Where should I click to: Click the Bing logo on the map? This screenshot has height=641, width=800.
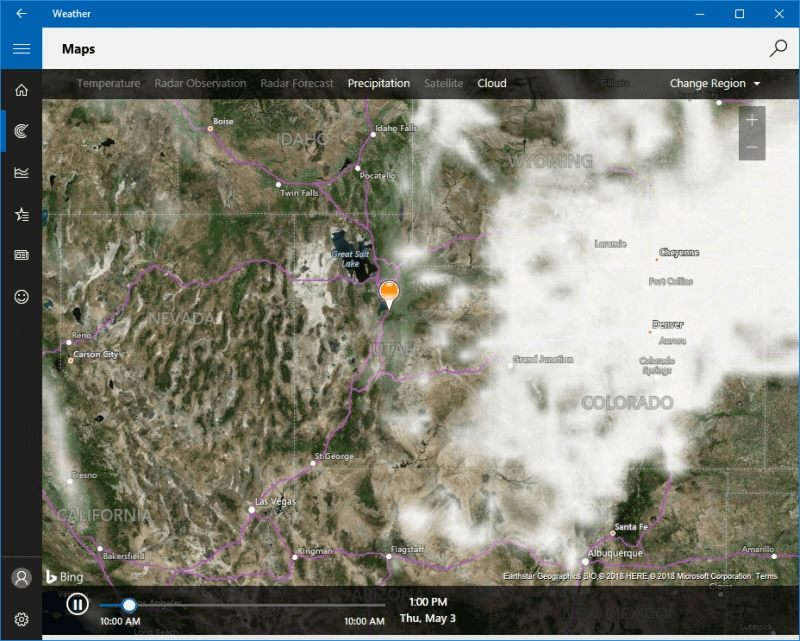pos(65,577)
